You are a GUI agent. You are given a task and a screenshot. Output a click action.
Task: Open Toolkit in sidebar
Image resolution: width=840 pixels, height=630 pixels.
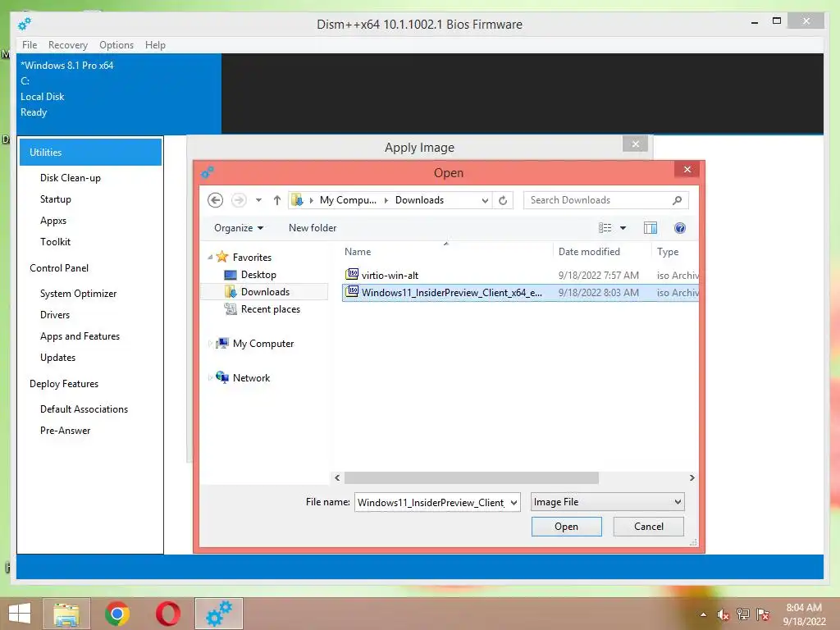55,242
